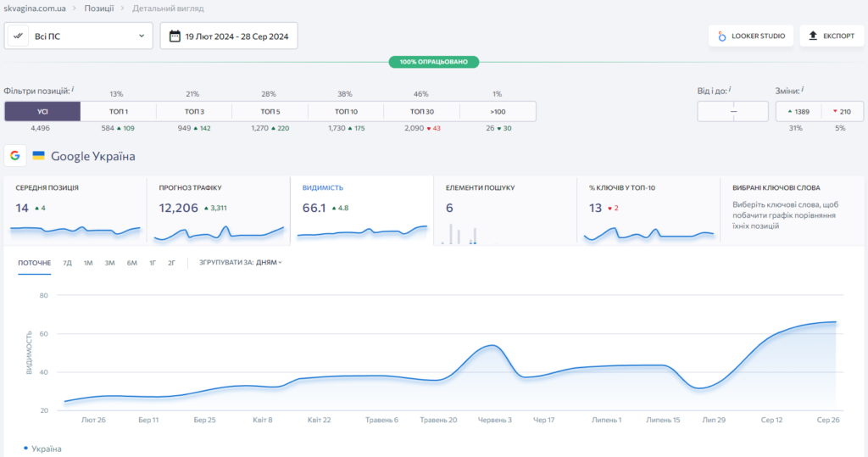This screenshot has height=457, width=868.
Task: Click the 100% опрацьовано progress indicator
Action: [434, 62]
